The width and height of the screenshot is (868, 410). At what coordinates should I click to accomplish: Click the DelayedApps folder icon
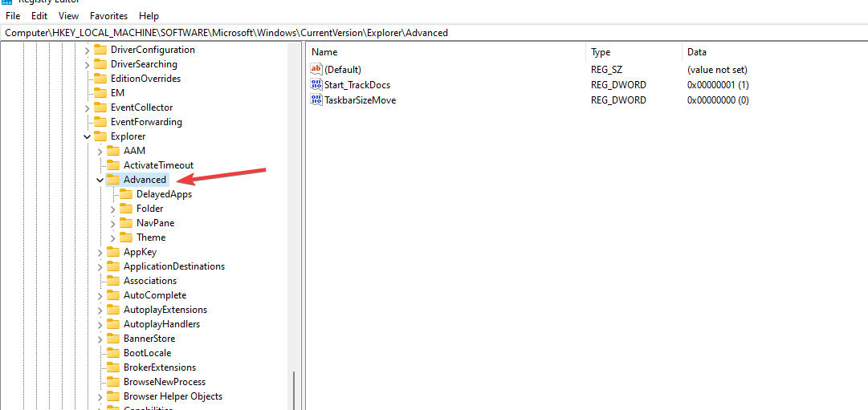(126, 194)
